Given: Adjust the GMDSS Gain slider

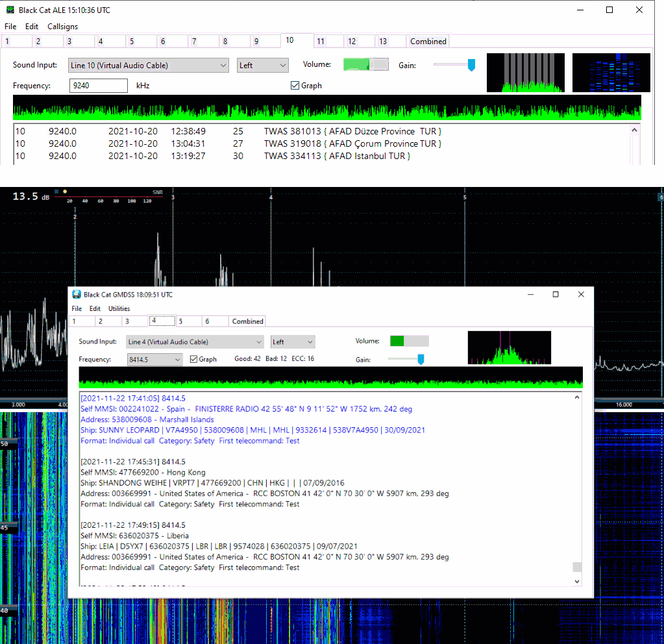Looking at the screenshot, I should click(421, 359).
